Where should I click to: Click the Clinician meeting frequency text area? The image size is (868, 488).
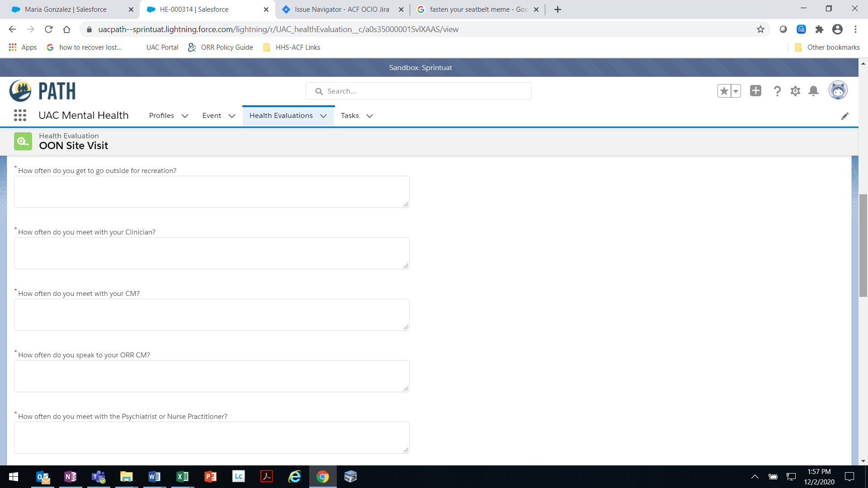212,253
